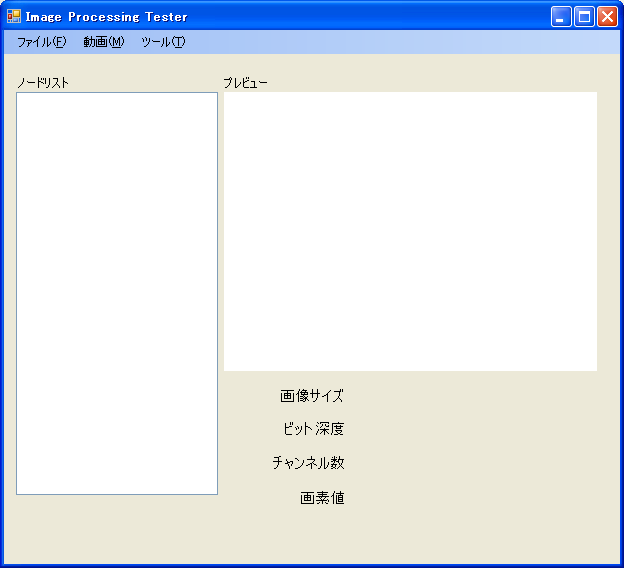Viewport: 624px width, 568px height.
Task: Click empty menu bar space after ツール(T)
Action: (x=404, y=42)
